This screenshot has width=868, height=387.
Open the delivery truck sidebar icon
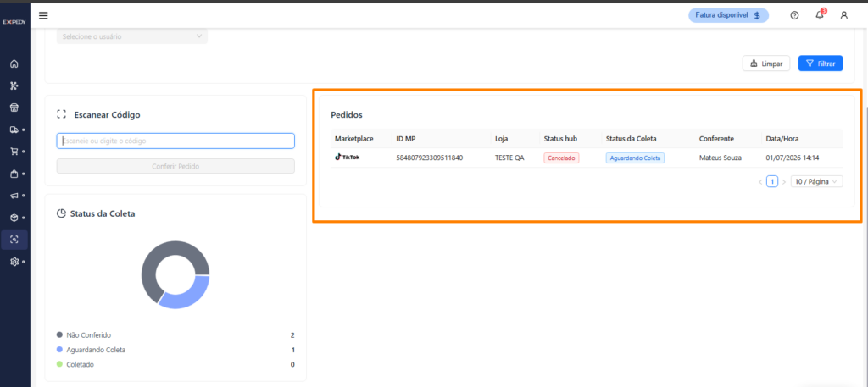[14, 130]
